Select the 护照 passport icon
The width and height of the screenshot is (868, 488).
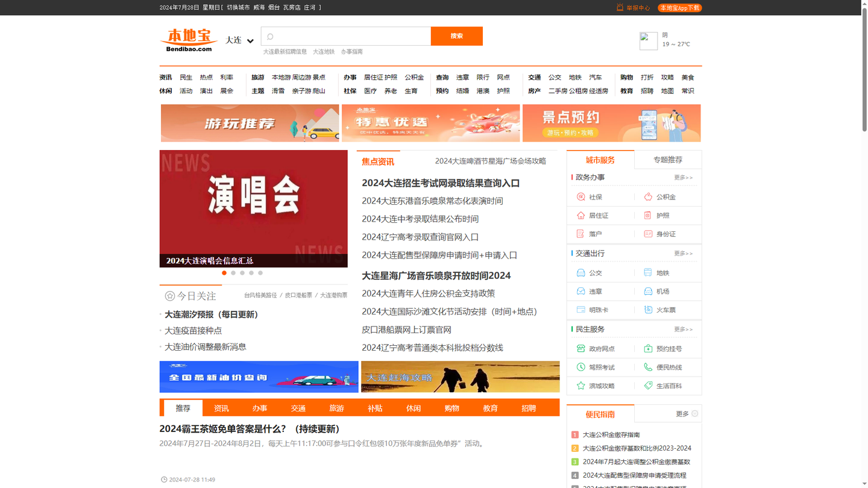[648, 215]
